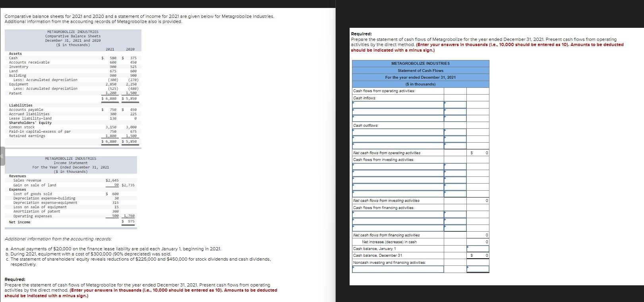Click the Net increase (decrease) in cash label

[389, 242]
